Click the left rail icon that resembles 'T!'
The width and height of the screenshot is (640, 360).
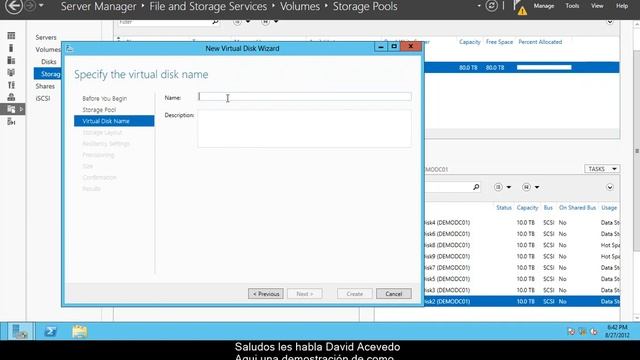11,85
